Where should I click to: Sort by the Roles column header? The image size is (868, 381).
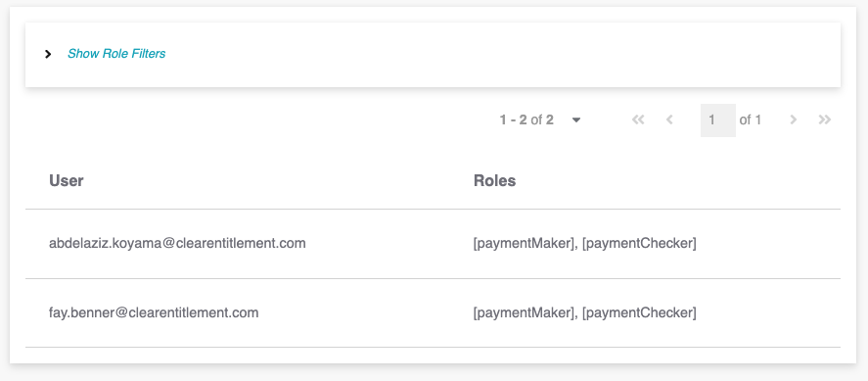pyautogui.click(x=494, y=180)
